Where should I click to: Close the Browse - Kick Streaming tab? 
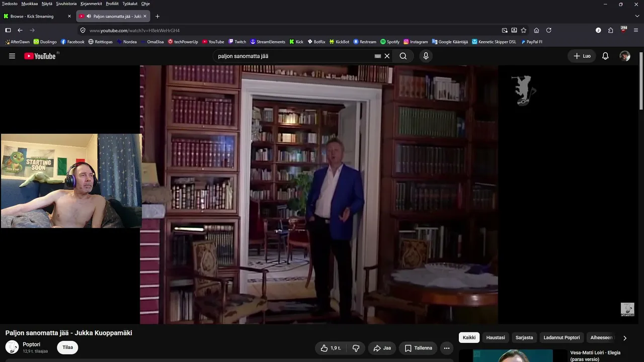pos(69,16)
